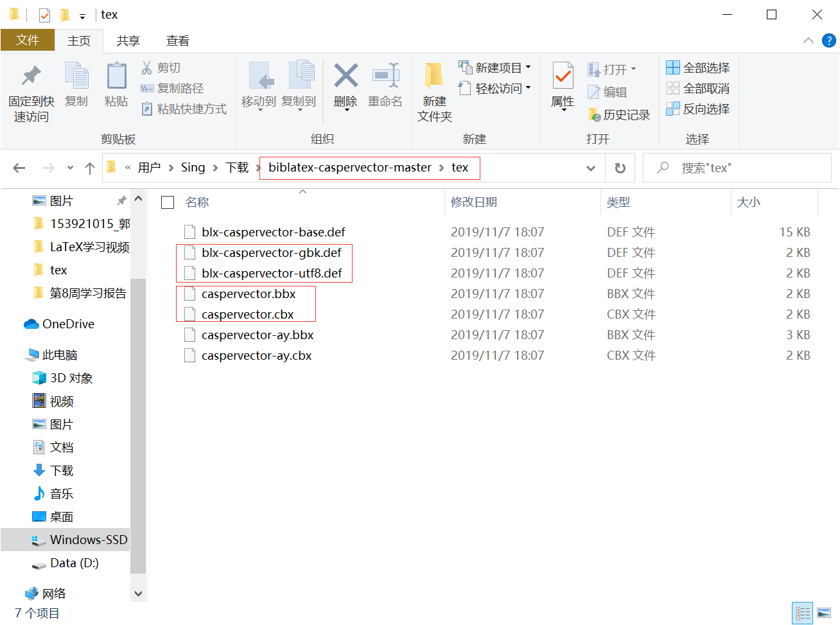Switch to details view in status bar
Viewport: 840px width, 625px height.
(802, 612)
